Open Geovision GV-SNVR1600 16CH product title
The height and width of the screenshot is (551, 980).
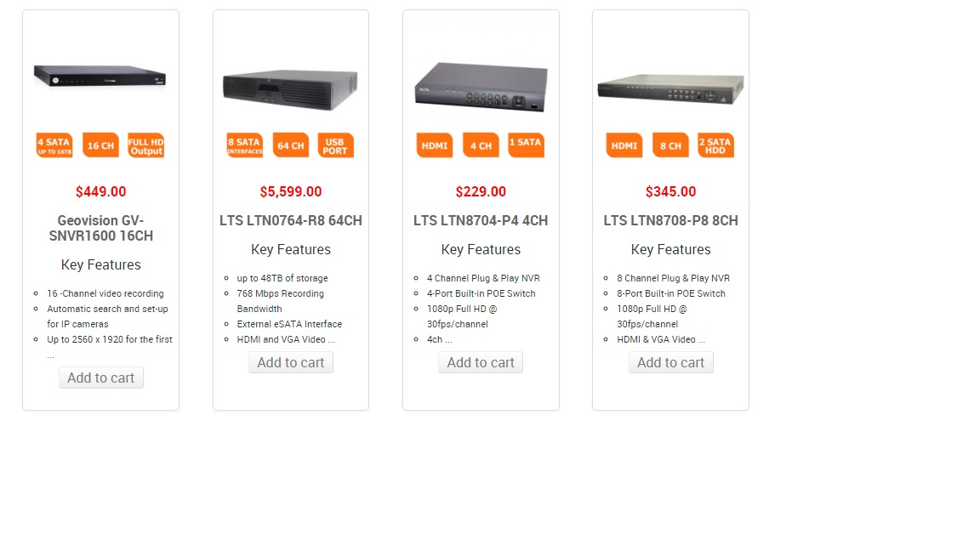click(101, 228)
